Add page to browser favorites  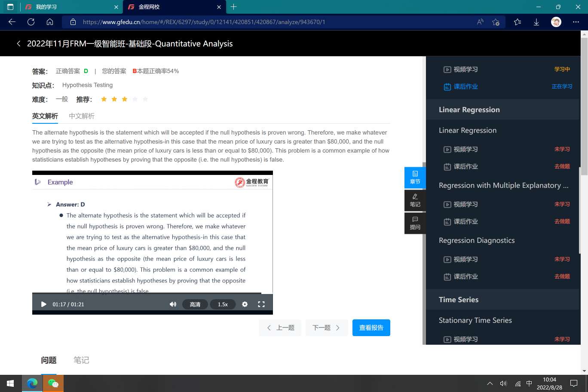(x=496, y=22)
